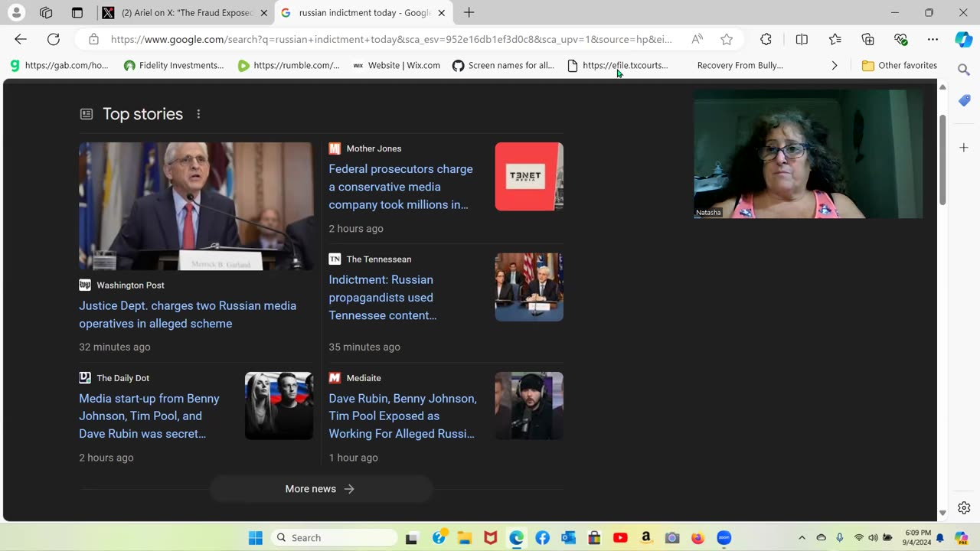The height and width of the screenshot is (551, 980).
Task: Open the volume speaker tray icon
Action: coord(873,538)
